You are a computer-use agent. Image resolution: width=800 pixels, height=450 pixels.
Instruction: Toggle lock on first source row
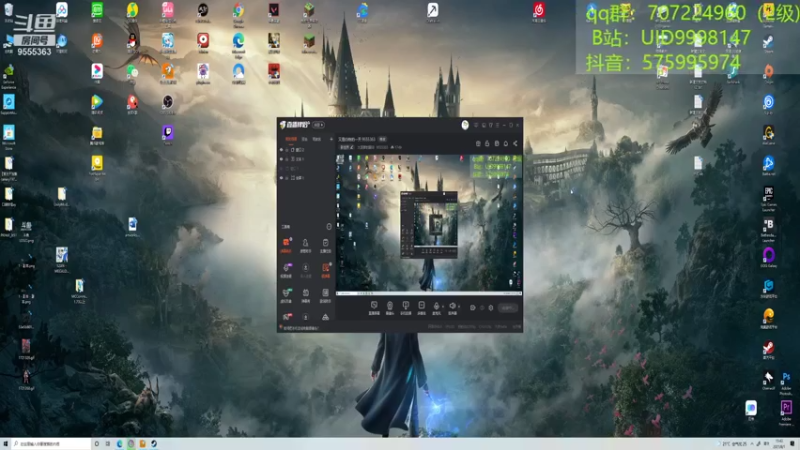coord(287,149)
